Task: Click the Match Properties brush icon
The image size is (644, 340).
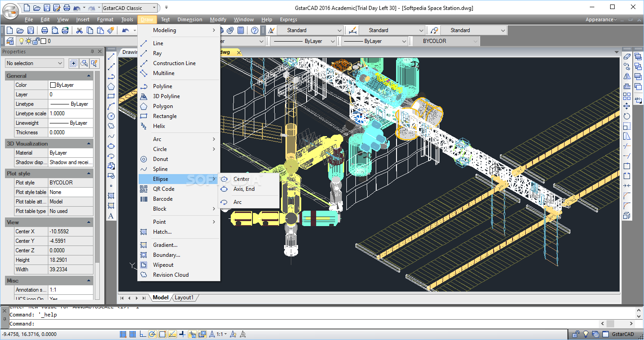Action: [x=110, y=30]
